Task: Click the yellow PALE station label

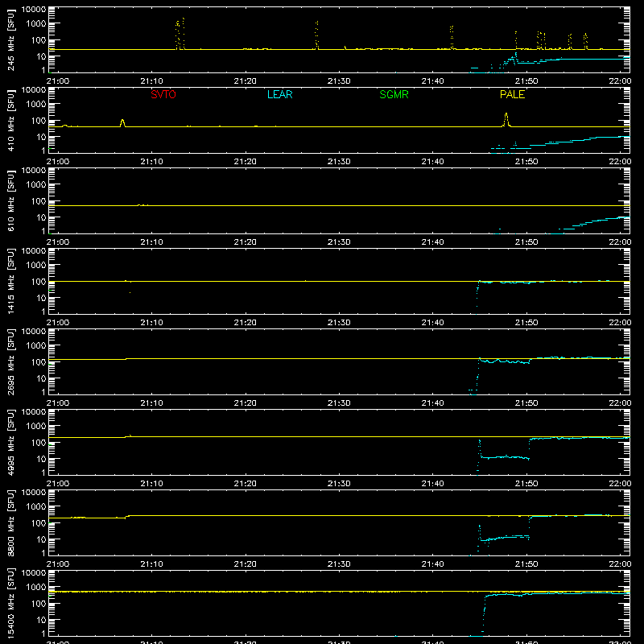Action: (512, 94)
